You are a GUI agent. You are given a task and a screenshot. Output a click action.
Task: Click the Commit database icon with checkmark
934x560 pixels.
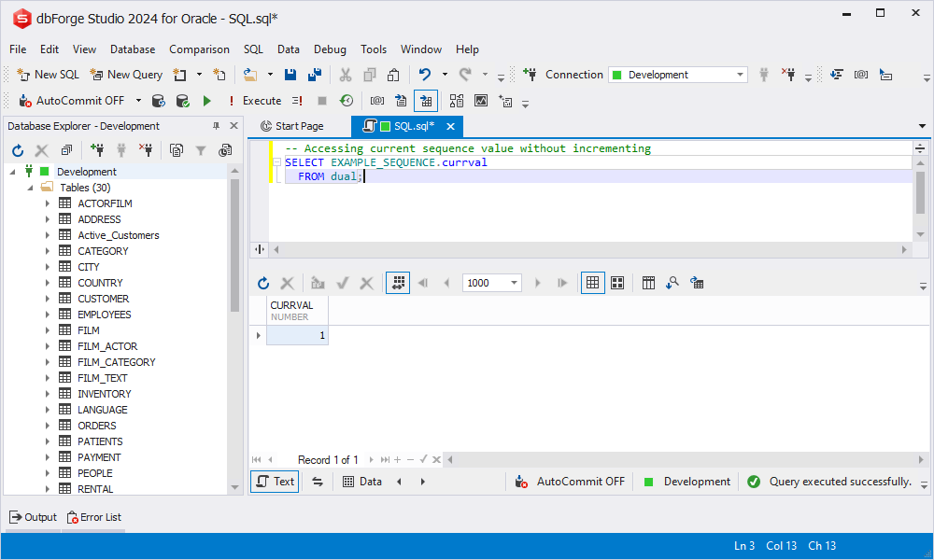[183, 101]
